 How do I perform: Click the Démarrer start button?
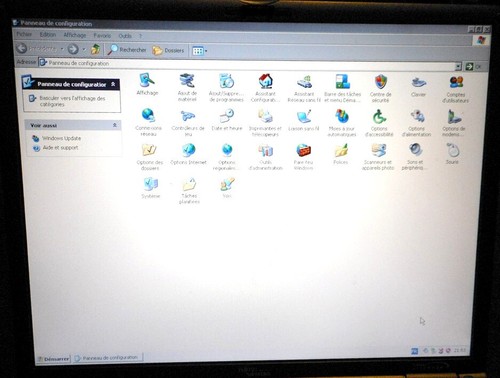[53, 359]
